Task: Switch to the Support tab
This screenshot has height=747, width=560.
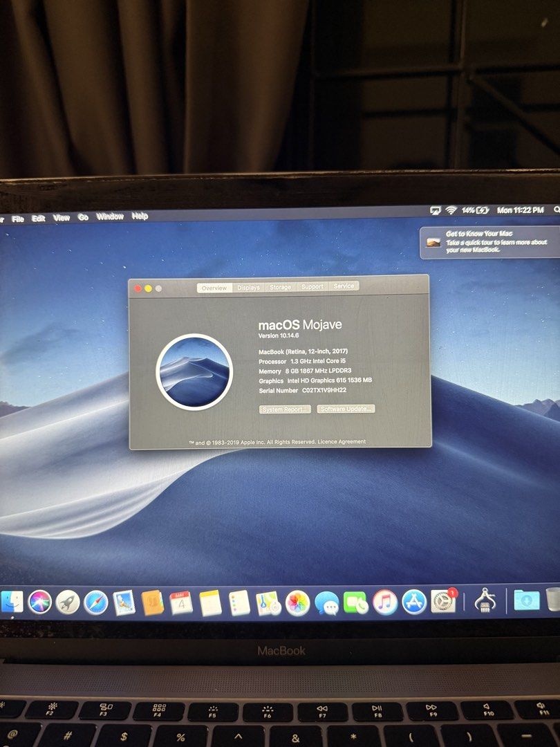Action: [312, 286]
